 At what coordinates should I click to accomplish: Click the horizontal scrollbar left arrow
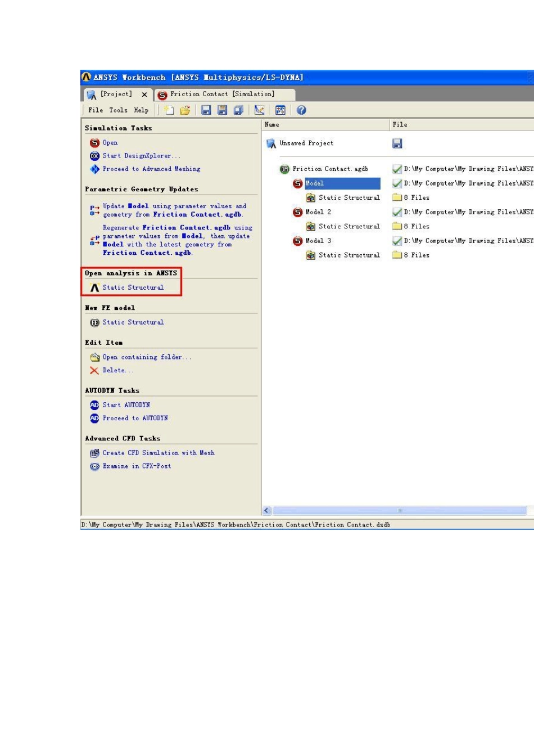pos(267,511)
